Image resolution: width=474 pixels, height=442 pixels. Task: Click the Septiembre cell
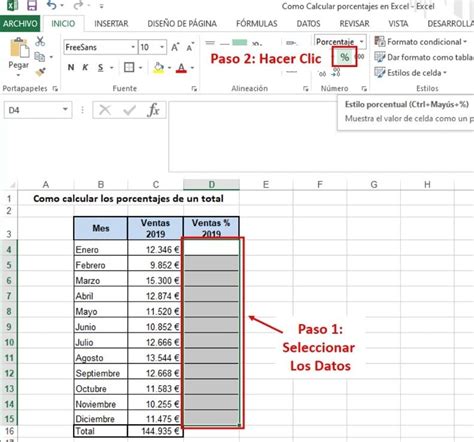click(101, 373)
